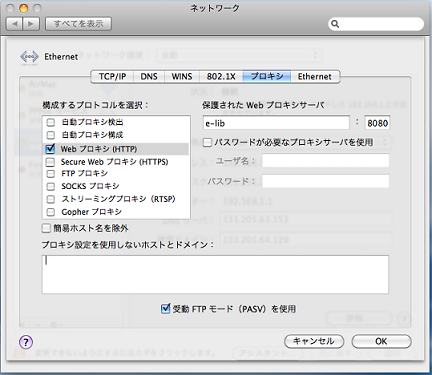Check Secure Web プロキシ (HTTPS)

pyautogui.click(x=50, y=162)
